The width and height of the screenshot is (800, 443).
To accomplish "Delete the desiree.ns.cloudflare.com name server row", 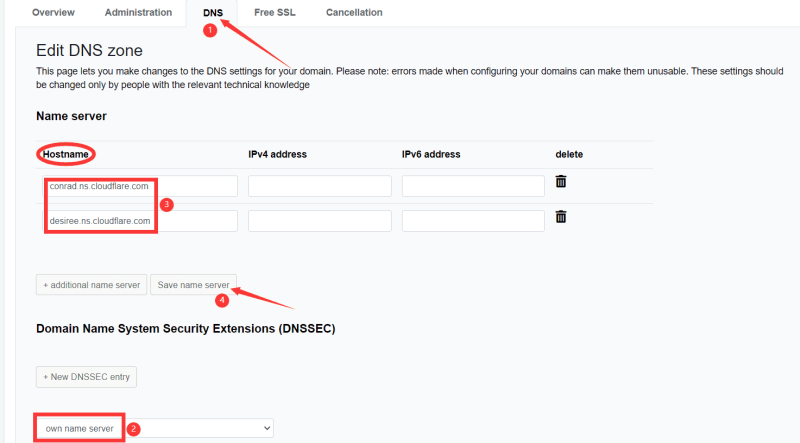I will 561,216.
